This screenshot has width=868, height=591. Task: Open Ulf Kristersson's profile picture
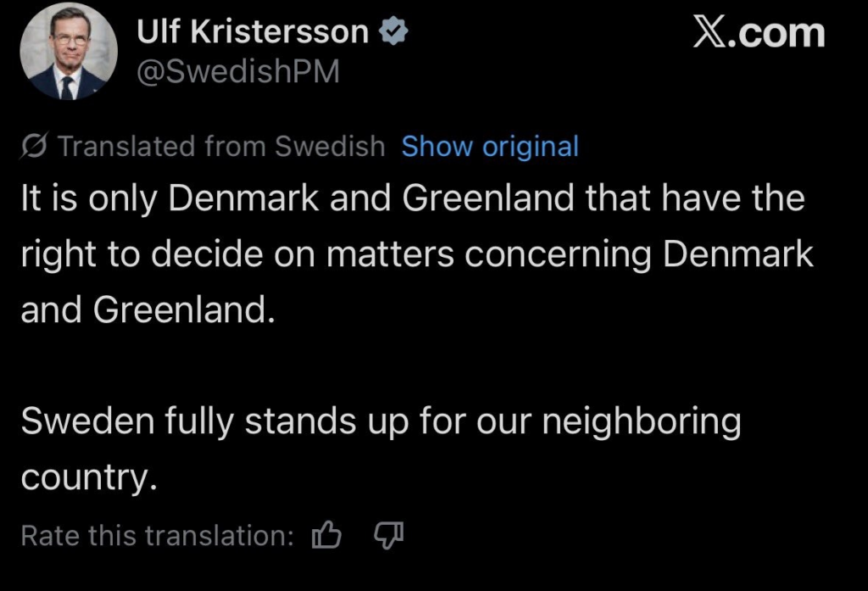point(69,57)
